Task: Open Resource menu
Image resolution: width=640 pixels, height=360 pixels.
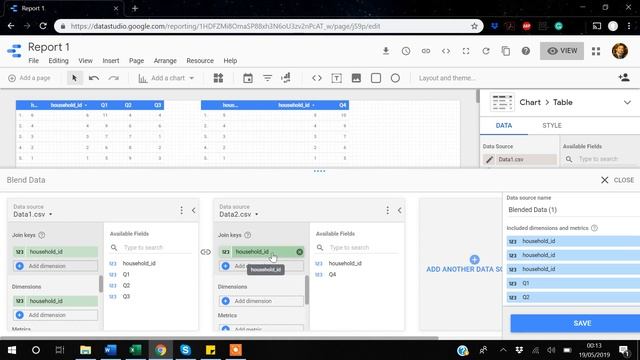Action: tap(200, 61)
